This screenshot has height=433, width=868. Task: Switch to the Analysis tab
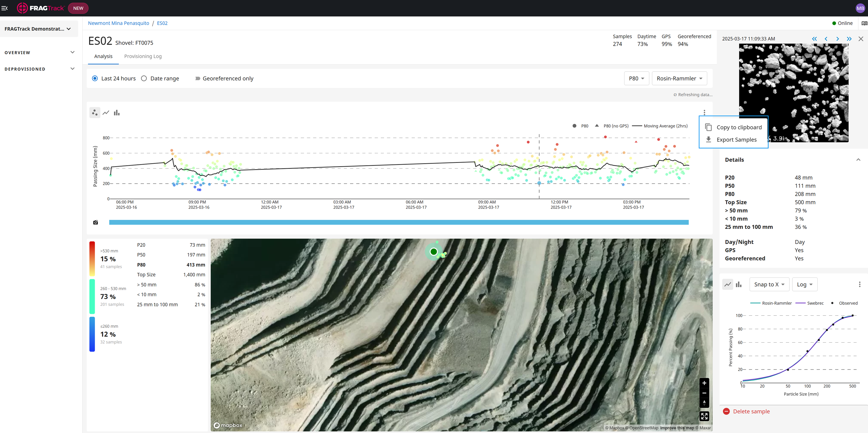104,56
